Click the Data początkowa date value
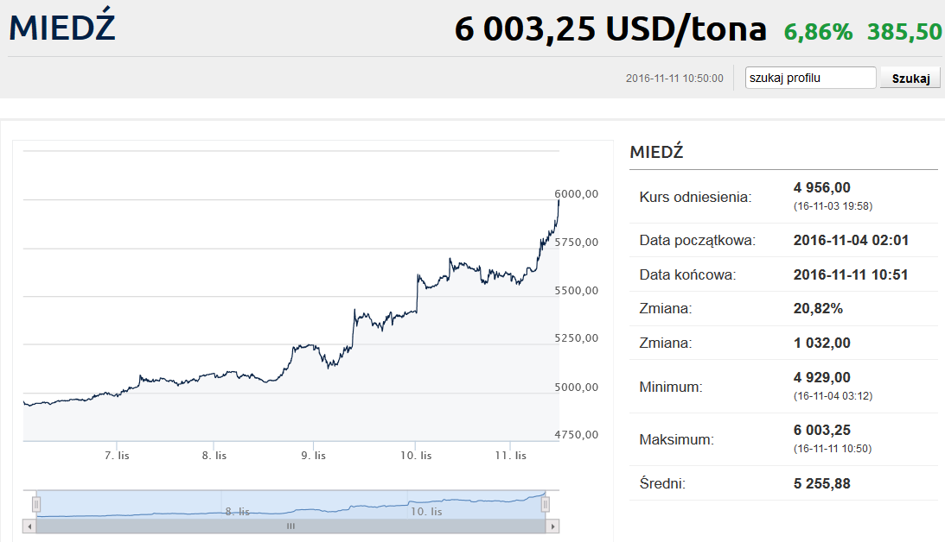The image size is (945, 542). pyautogui.click(x=851, y=240)
